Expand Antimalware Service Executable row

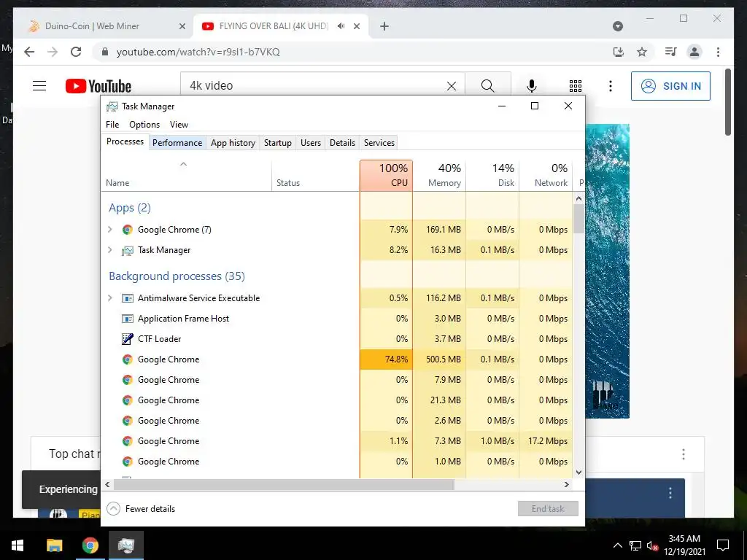[x=110, y=298]
